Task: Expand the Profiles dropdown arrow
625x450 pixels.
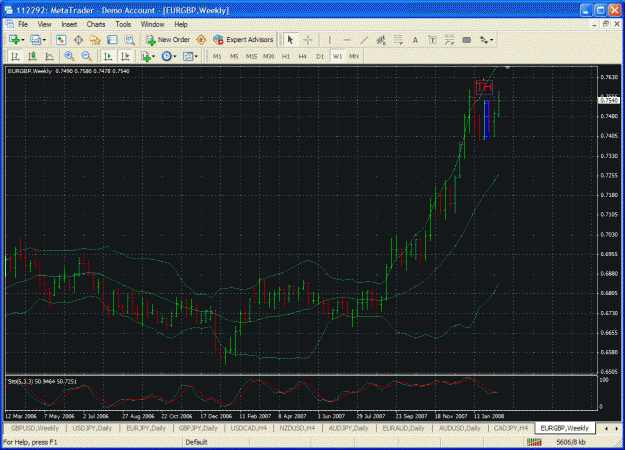Action: tap(44, 40)
